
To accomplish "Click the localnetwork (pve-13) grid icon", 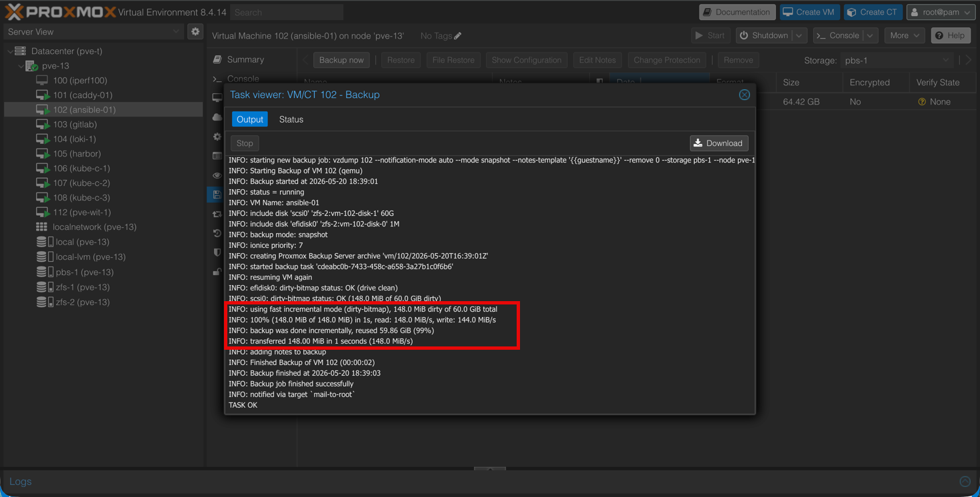I will (x=41, y=227).
